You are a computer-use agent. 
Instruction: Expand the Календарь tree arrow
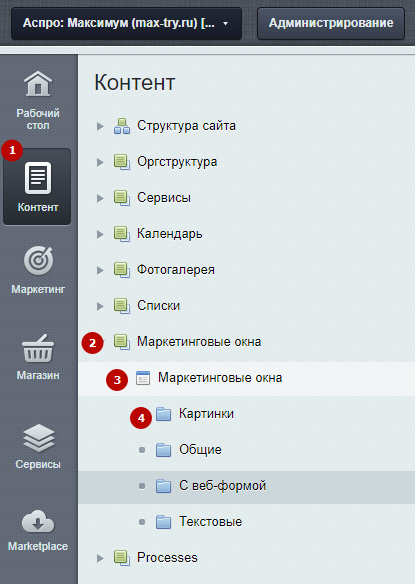pos(100,234)
